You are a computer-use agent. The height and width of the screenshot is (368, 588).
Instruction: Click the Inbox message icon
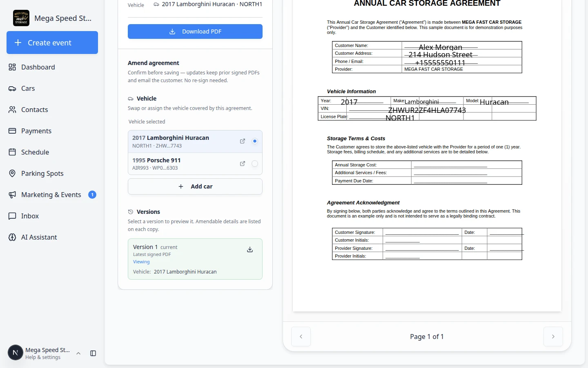pyautogui.click(x=12, y=216)
